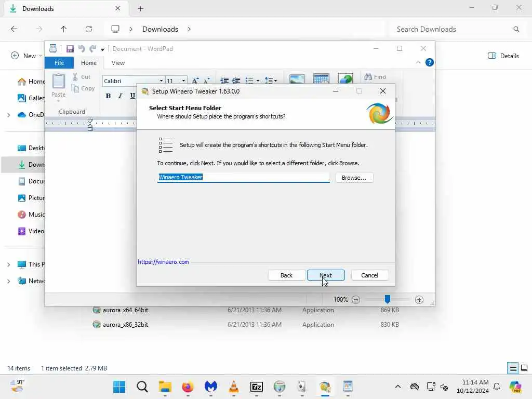
Task: Cancel the Winaero Tweaker setup
Action: coord(369,275)
